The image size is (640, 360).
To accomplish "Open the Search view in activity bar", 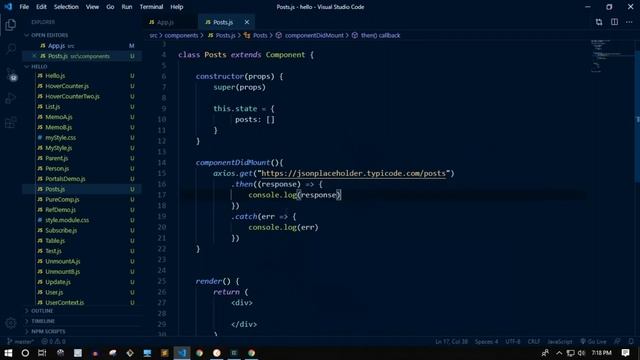I will coord(11,49).
